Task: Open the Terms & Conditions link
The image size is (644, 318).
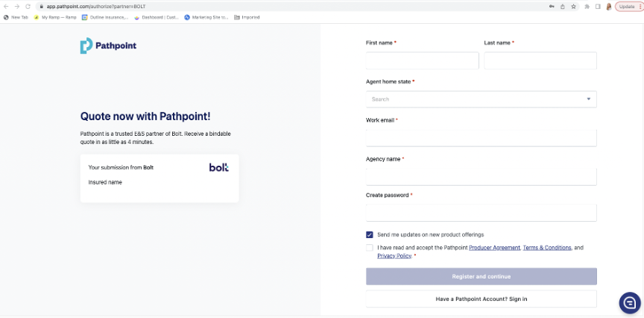Action: (547, 248)
